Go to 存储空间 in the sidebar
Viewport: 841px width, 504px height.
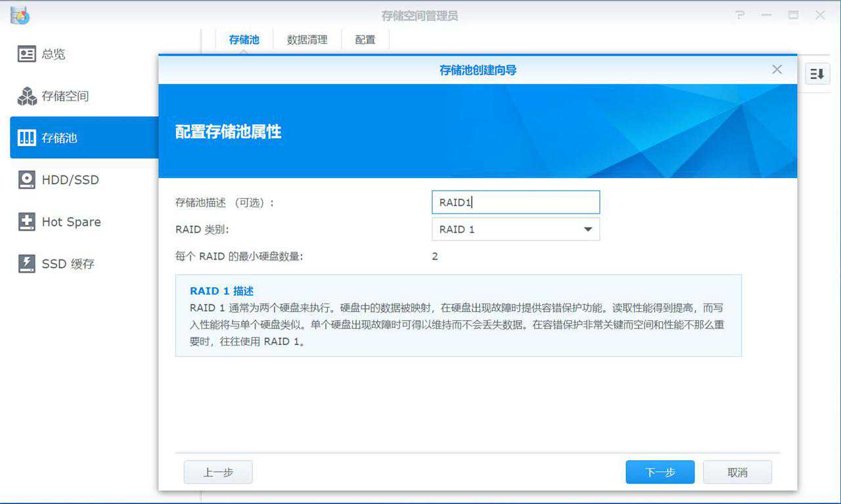(64, 97)
